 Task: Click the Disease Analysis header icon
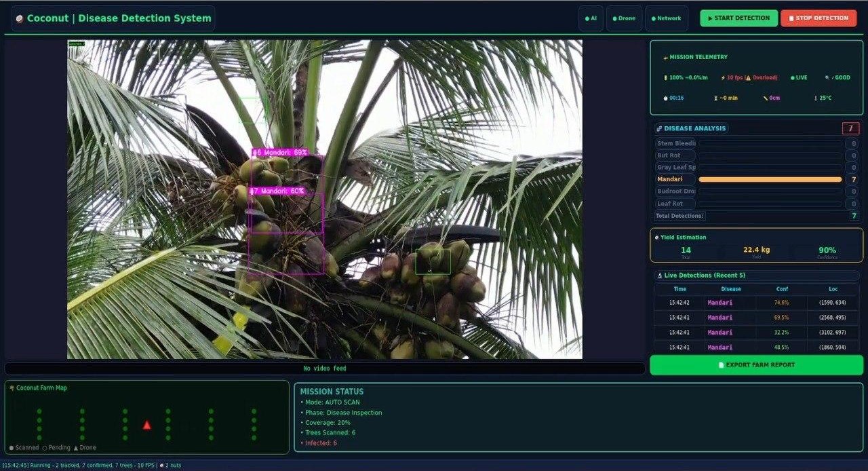tap(659, 128)
